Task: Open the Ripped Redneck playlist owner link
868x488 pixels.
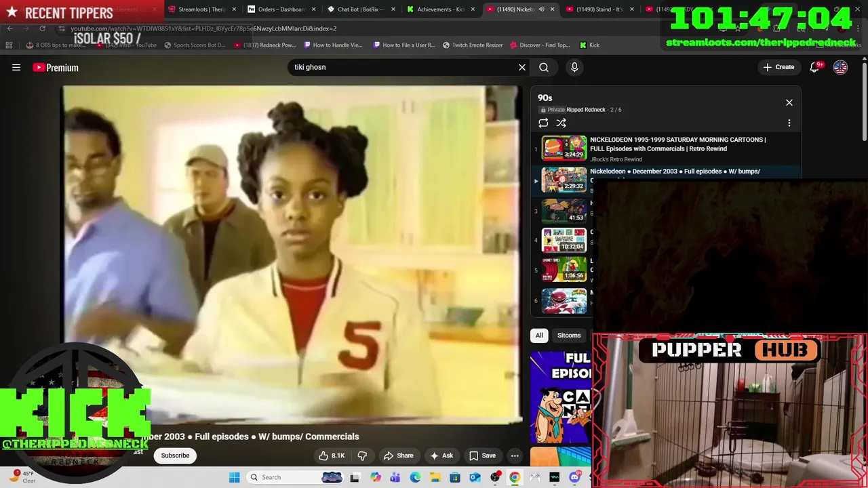Action: coord(587,110)
